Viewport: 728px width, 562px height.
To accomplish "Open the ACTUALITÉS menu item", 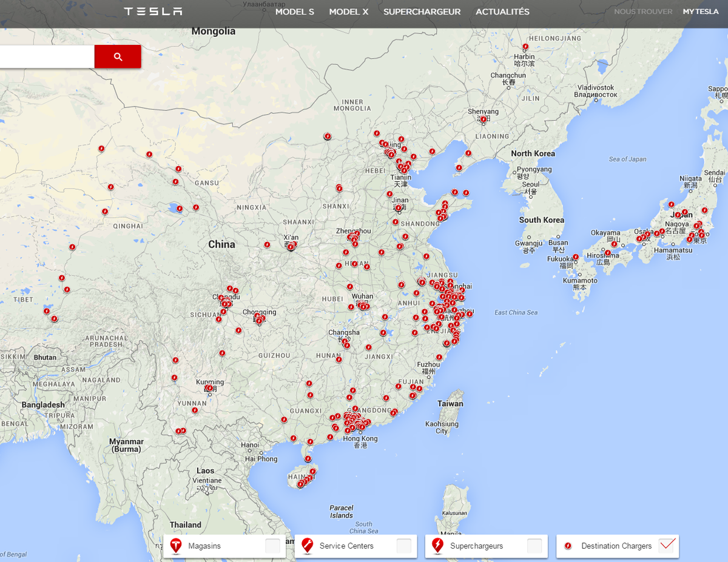I will [502, 12].
